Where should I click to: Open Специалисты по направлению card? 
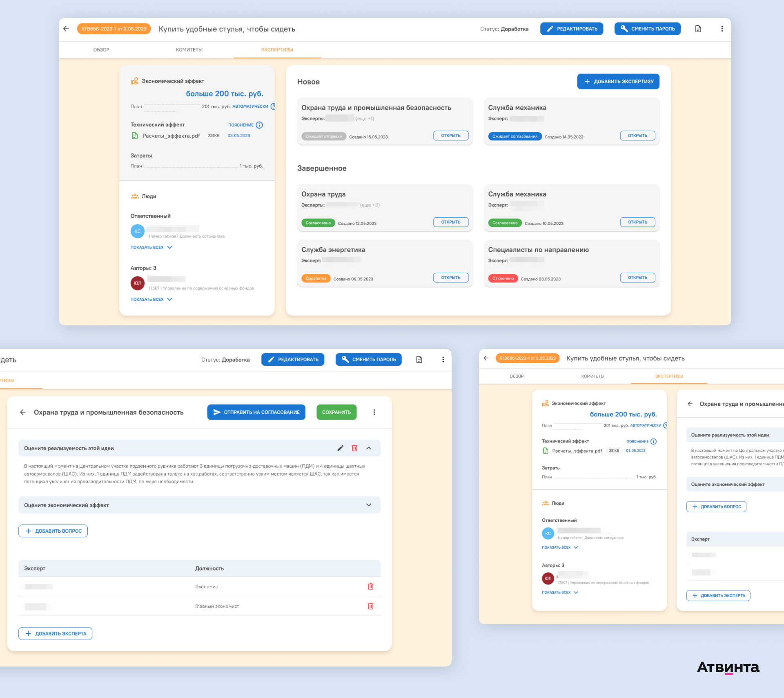pos(637,278)
